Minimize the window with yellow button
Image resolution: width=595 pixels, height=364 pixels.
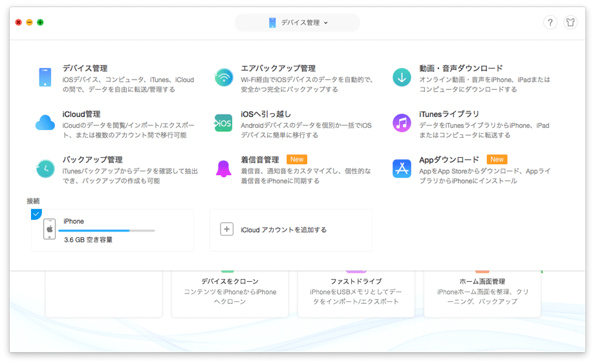pyautogui.click(x=29, y=23)
